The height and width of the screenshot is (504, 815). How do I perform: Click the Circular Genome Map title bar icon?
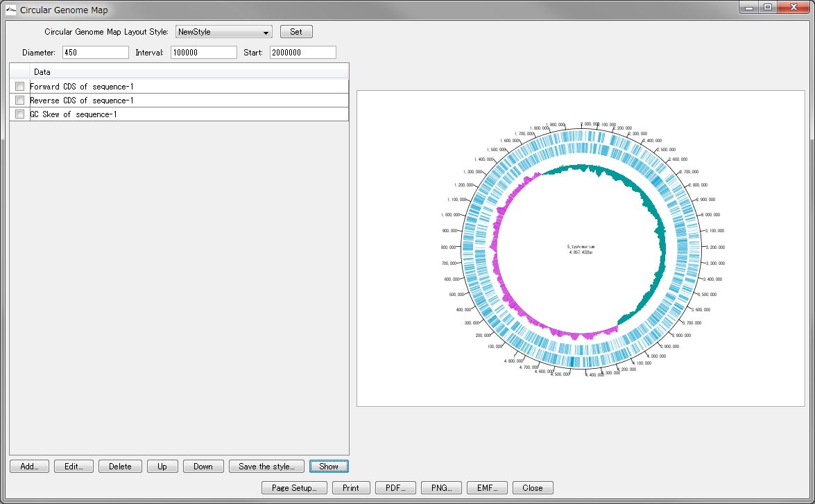tap(10, 9)
